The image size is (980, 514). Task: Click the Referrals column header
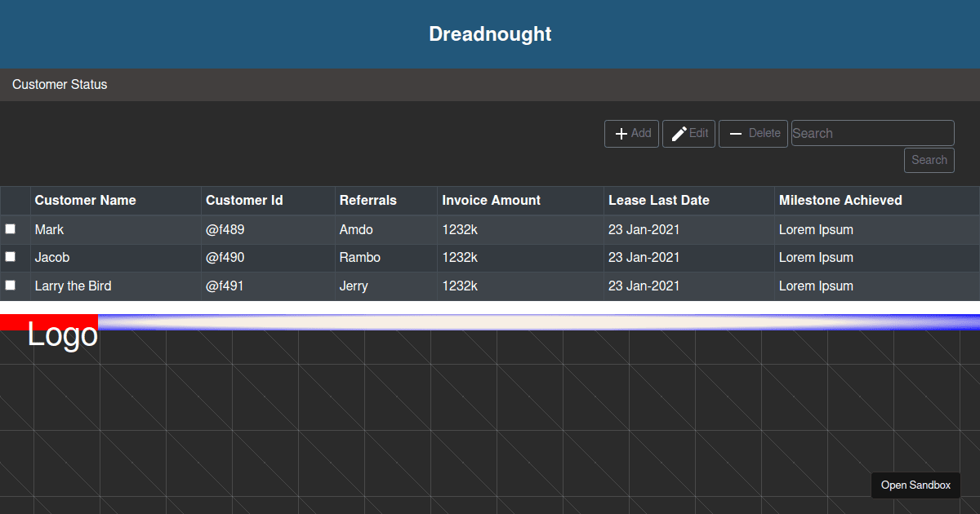point(386,201)
